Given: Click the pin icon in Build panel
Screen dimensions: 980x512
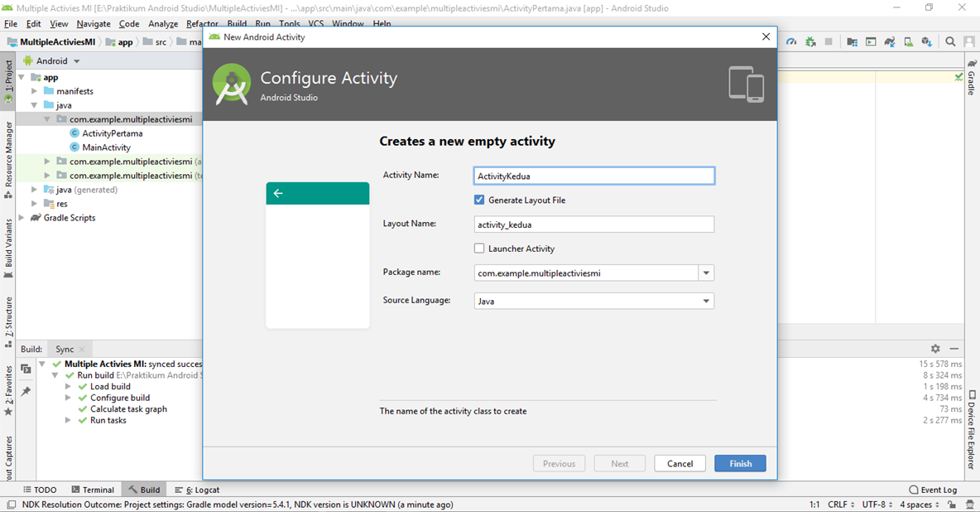Looking at the screenshot, I should point(26,391).
